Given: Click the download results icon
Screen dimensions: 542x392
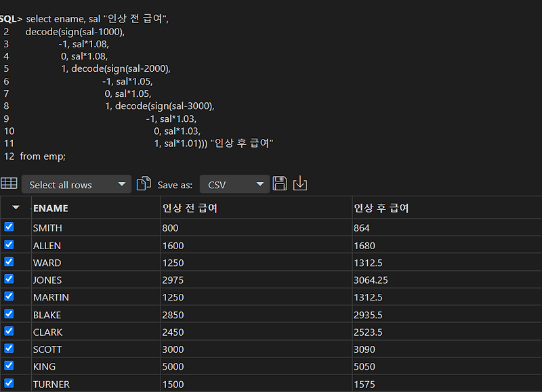Looking at the screenshot, I should pyautogui.click(x=300, y=183).
